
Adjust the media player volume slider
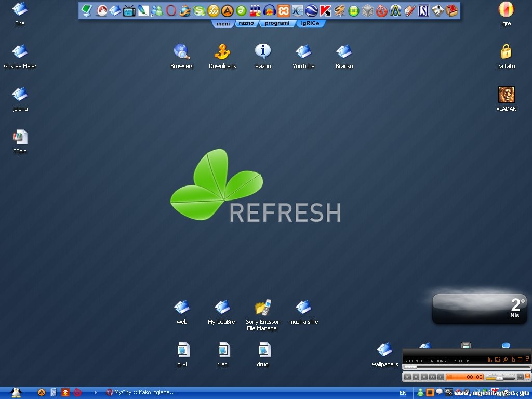tap(500, 378)
